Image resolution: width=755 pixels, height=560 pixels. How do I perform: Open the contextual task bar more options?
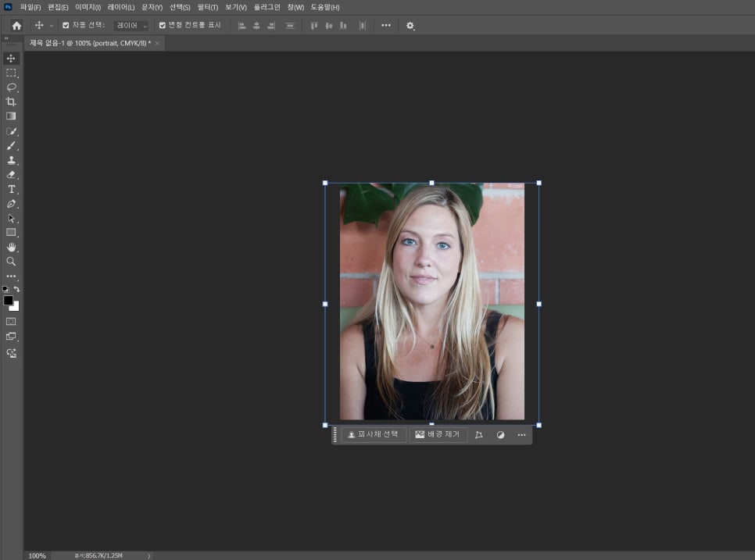(x=521, y=435)
